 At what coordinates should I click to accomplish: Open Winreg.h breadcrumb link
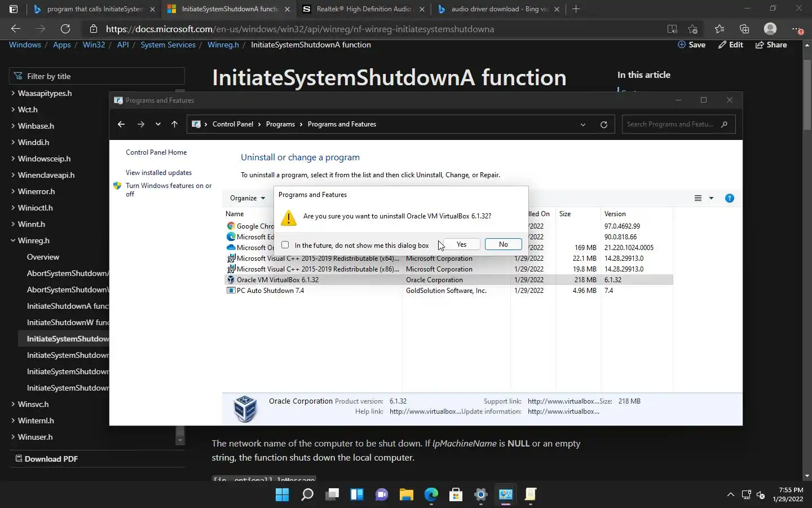(223, 45)
